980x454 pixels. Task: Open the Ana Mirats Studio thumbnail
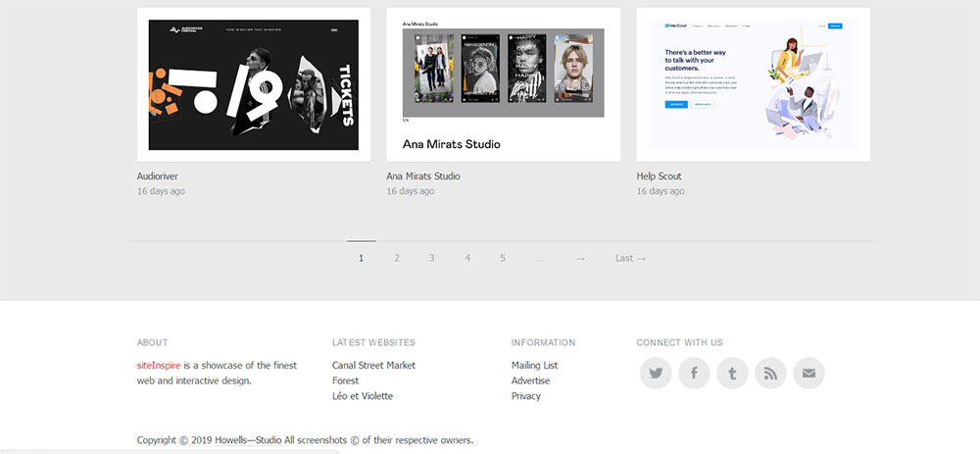pyautogui.click(x=504, y=84)
